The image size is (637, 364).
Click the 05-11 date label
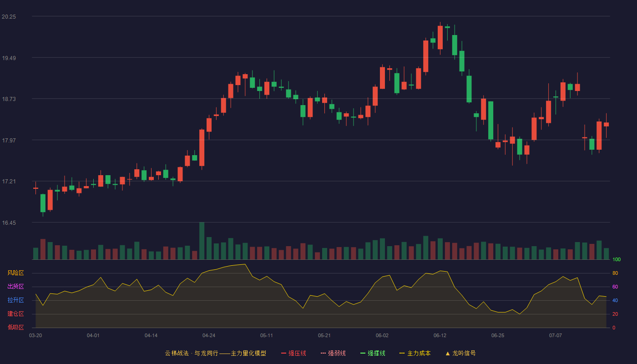click(267, 335)
